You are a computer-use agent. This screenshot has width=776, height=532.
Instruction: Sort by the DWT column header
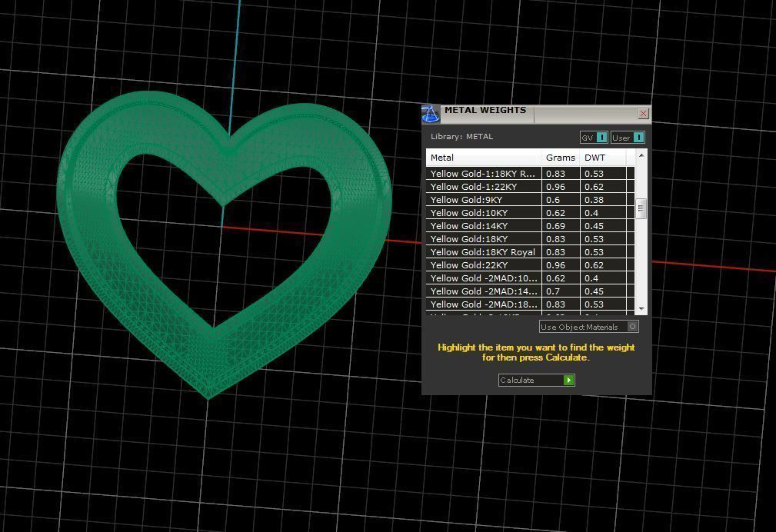click(x=603, y=158)
